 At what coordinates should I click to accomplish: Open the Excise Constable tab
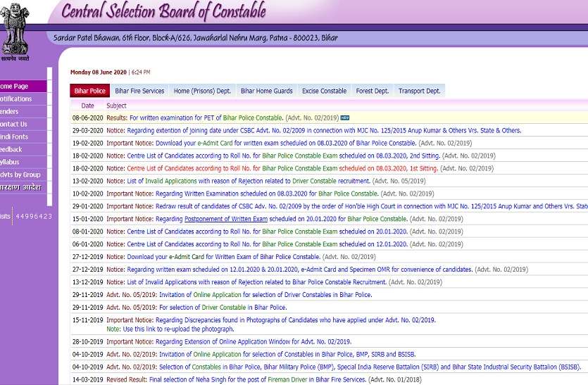[325, 91]
